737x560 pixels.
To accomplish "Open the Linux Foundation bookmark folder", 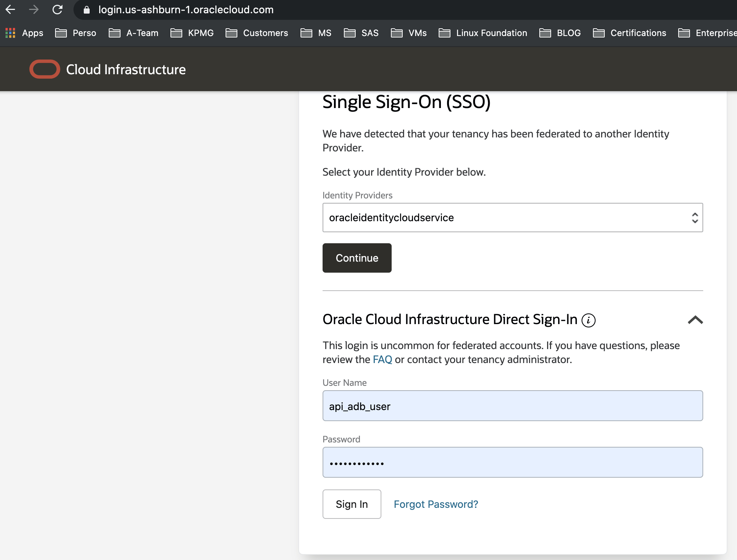I will 483,33.
